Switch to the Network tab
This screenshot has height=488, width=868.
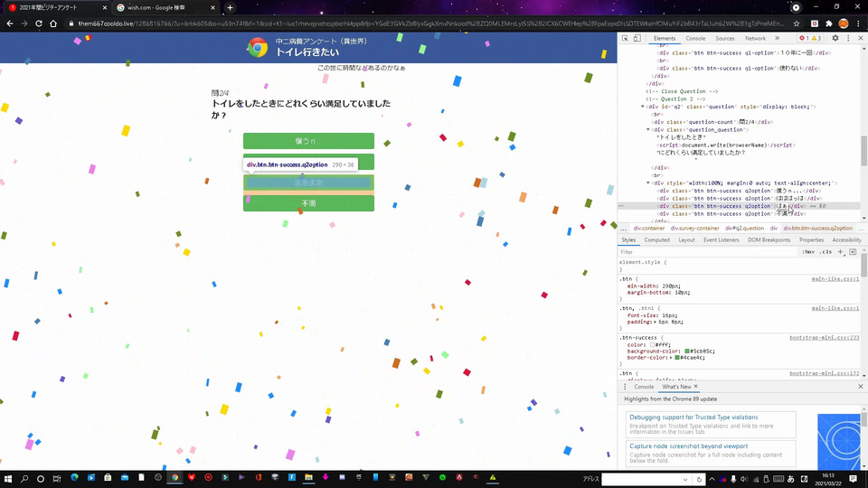click(755, 38)
